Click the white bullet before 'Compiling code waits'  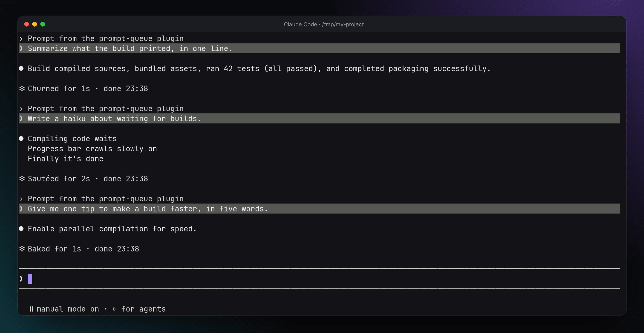coord(21,138)
